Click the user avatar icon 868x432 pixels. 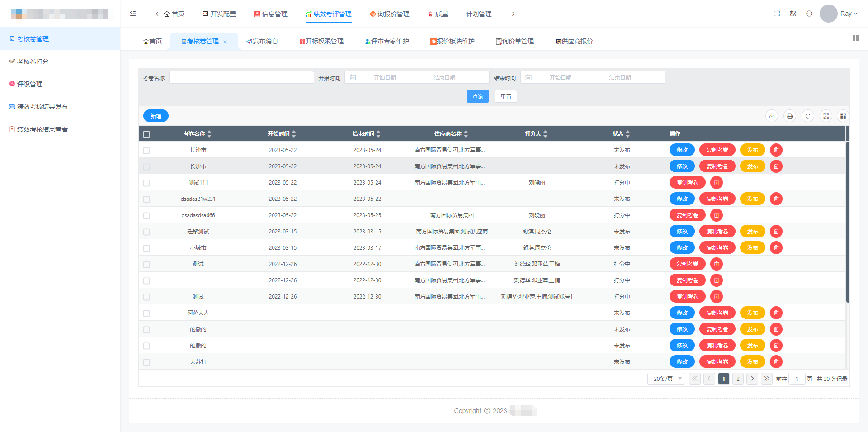coord(829,14)
